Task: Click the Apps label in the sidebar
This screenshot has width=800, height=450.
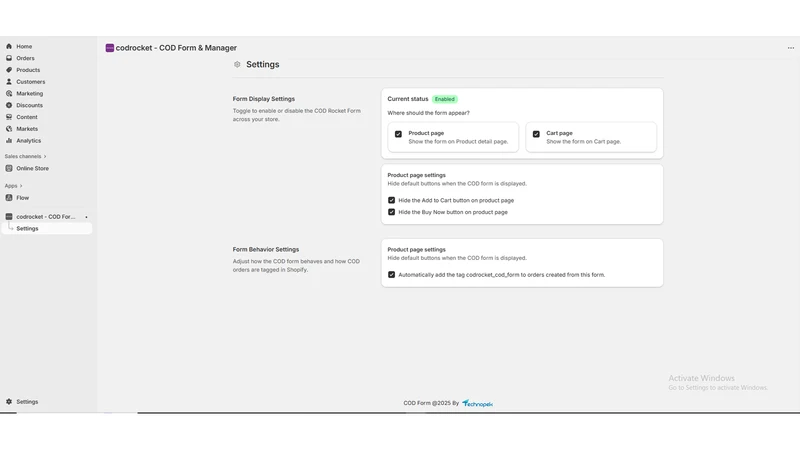Action: (11, 186)
